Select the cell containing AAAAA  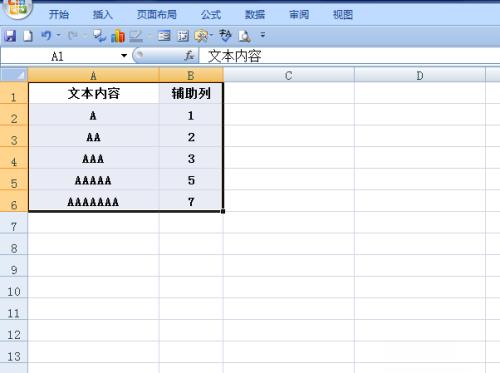pyautogui.click(x=94, y=180)
